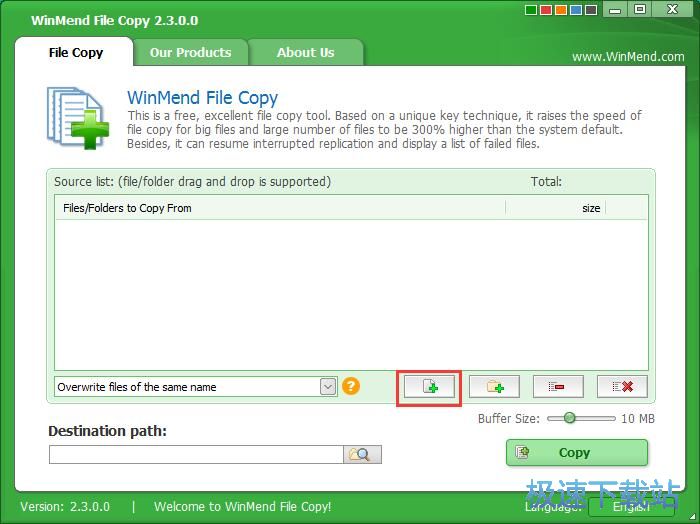Browse for destination path folder
This screenshot has width=700, height=524.
362,454
